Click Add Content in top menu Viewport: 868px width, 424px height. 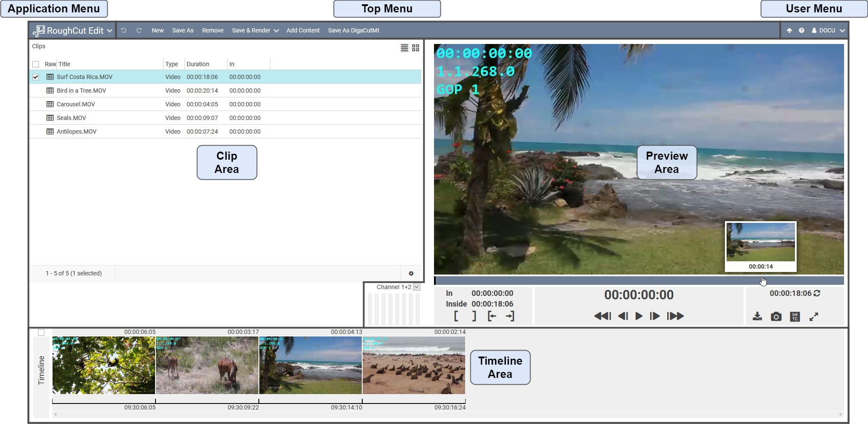[303, 30]
